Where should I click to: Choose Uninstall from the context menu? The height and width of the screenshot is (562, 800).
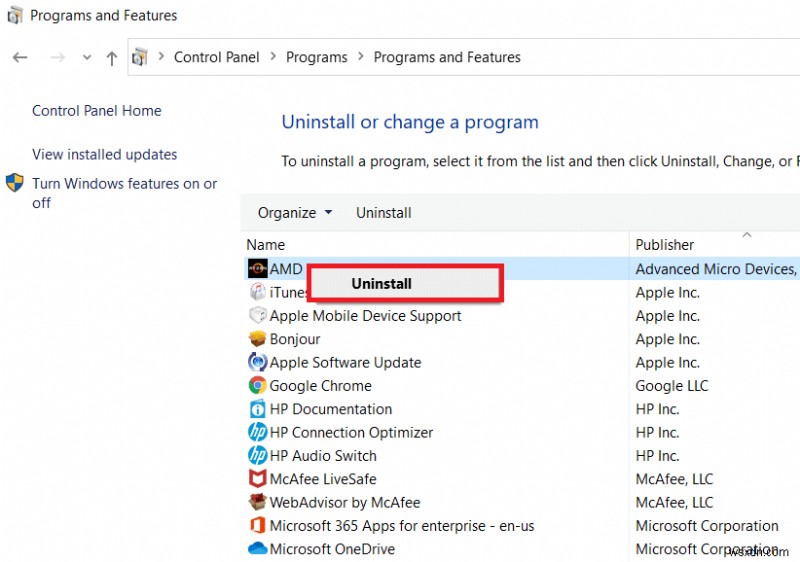(382, 284)
